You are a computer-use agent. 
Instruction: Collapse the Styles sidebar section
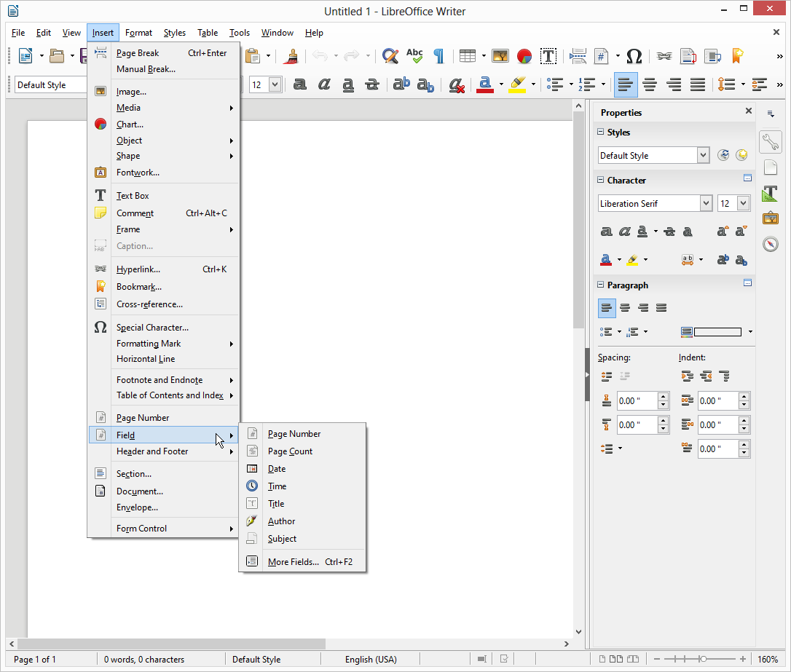coord(600,132)
